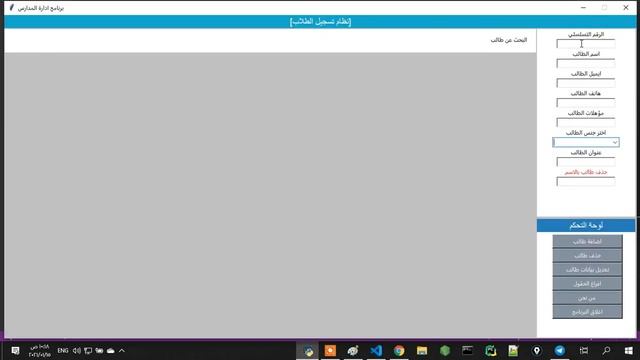This screenshot has width=640, height=360.
Task: Focus the student address field (عنوان الطالب)
Action: pyautogui.click(x=586, y=162)
